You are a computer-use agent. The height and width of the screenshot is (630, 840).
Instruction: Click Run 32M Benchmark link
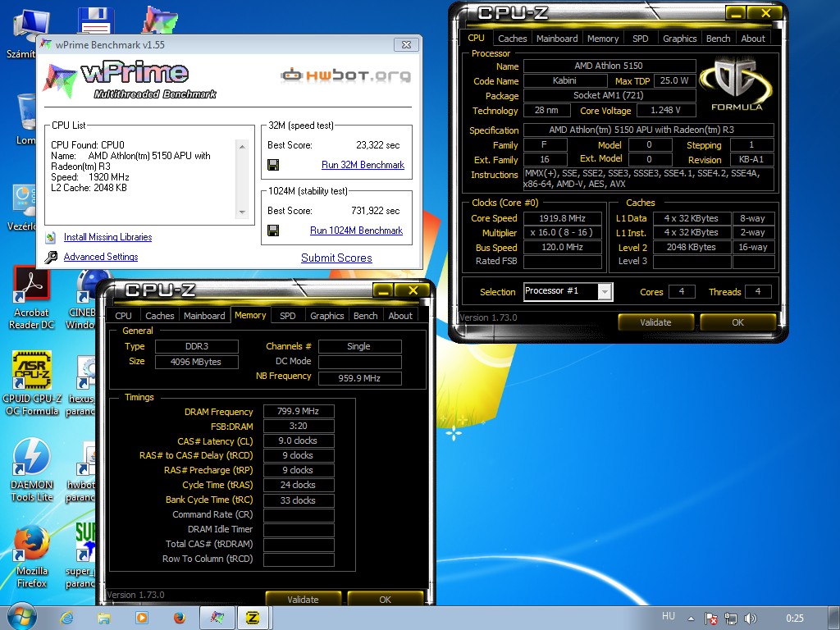pos(363,165)
